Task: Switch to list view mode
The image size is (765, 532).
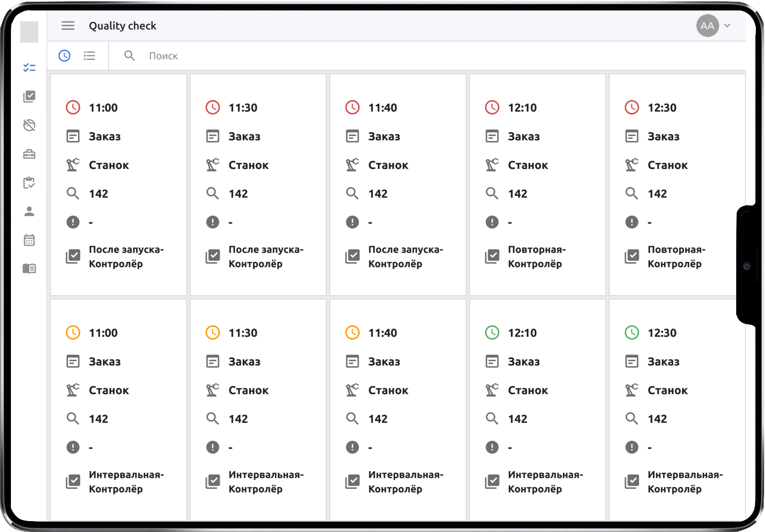Action: [x=89, y=55]
